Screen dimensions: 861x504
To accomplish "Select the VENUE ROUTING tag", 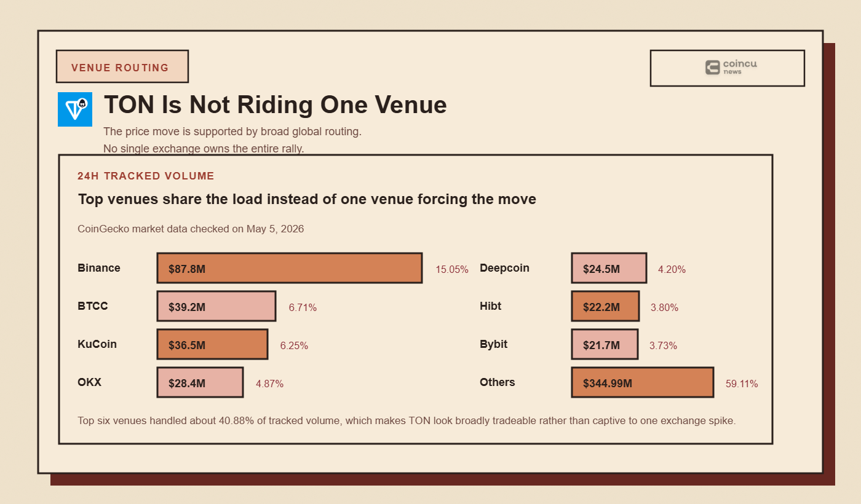I will [x=122, y=66].
